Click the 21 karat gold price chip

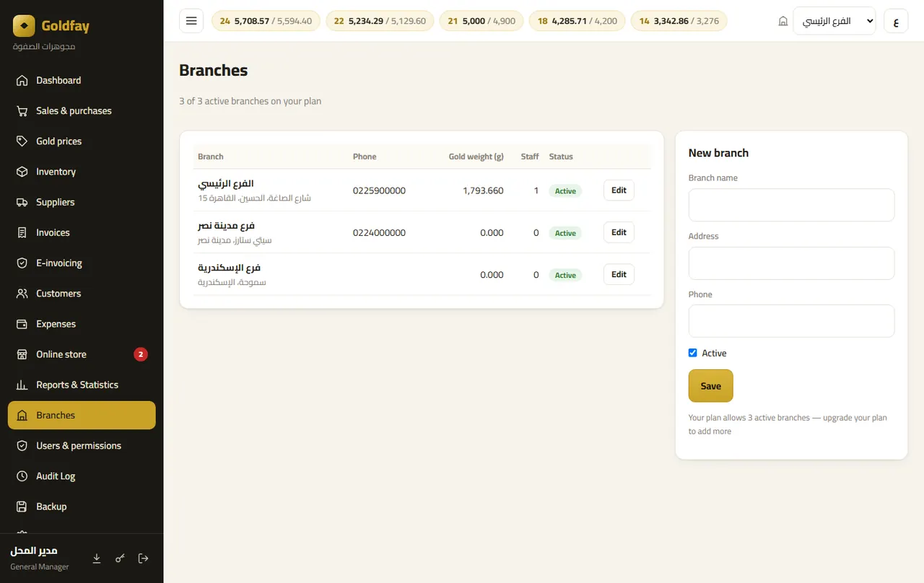481,21
